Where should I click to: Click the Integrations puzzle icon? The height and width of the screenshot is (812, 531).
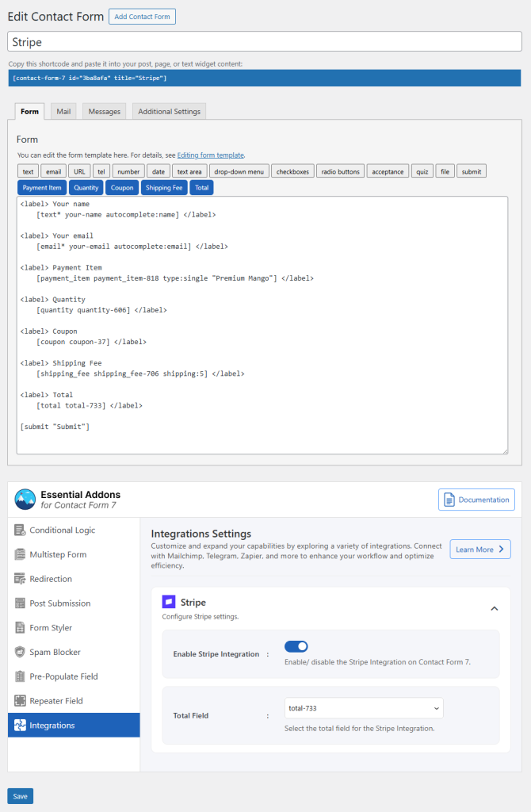[20, 725]
